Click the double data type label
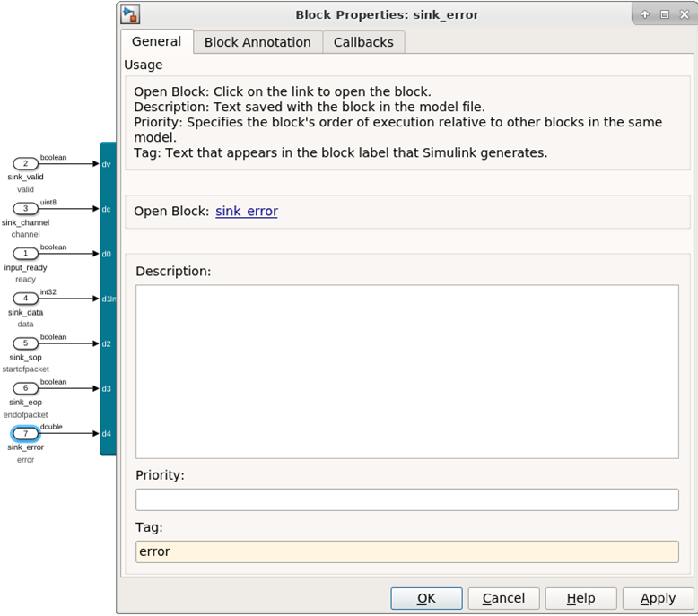The width and height of the screenshot is (698, 616). [51, 427]
